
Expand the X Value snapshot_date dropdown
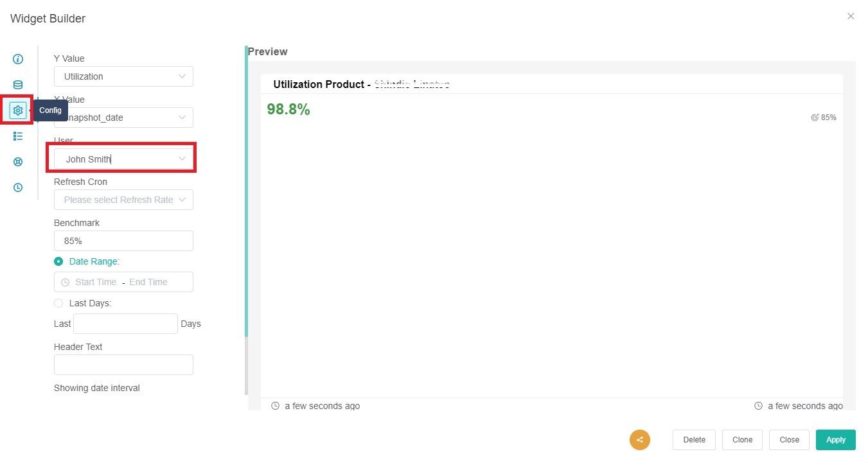pos(123,118)
